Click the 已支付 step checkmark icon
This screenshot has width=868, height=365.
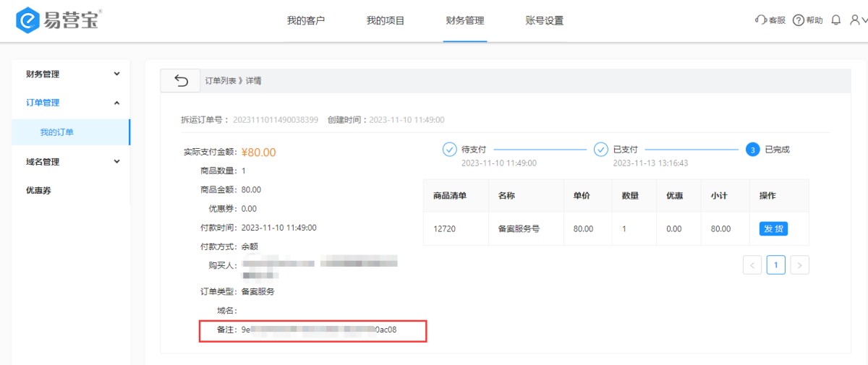click(x=601, y=150)
